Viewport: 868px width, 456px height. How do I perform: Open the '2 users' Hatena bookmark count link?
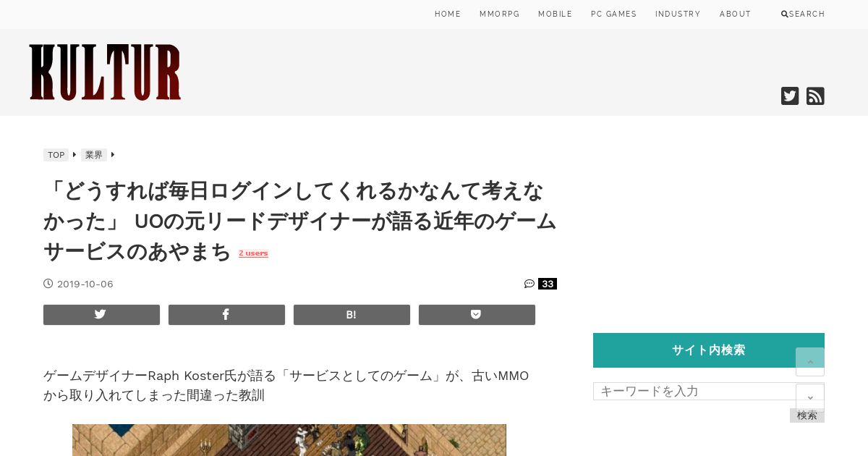[x=253, y=253]
